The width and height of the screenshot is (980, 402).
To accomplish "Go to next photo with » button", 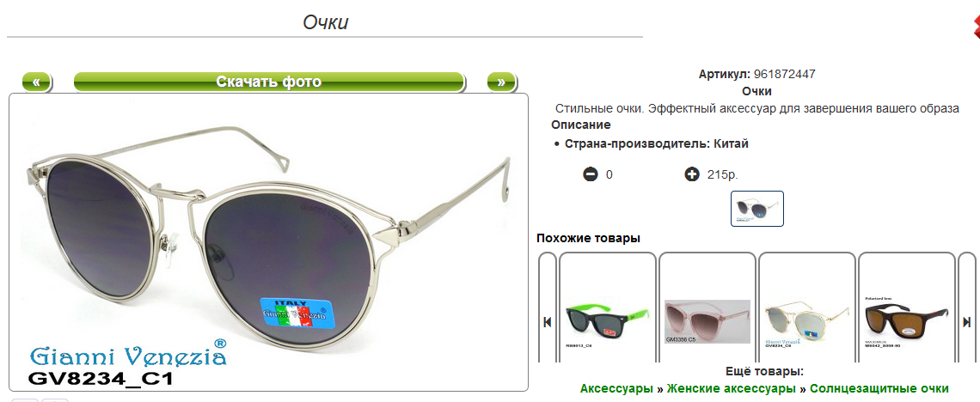I will pyautogui.click(x=501, y=82).
